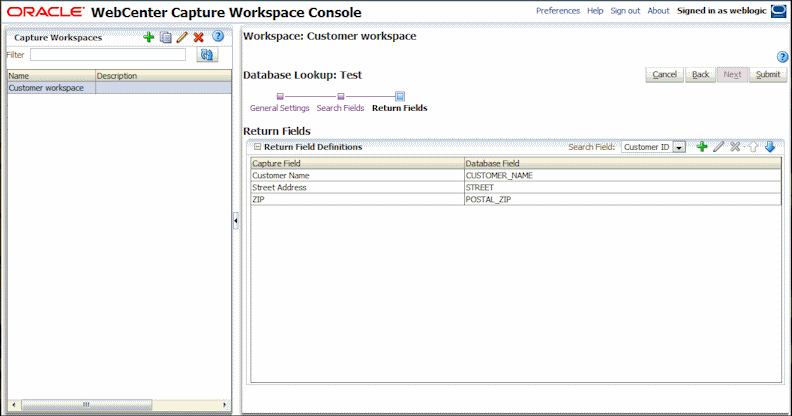Delete the workspace with the red X icon
This screenshot has height=416, width=792.
(x=199, y=37)
